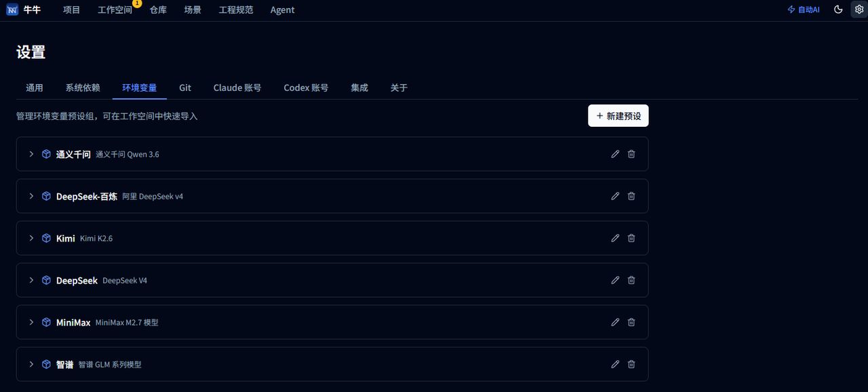Edit the 智谱 preset

coord(615,364)
